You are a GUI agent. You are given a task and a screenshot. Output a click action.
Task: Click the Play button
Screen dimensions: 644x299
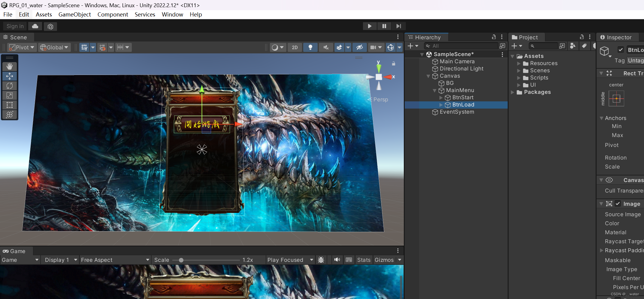[x=370, y=26]
